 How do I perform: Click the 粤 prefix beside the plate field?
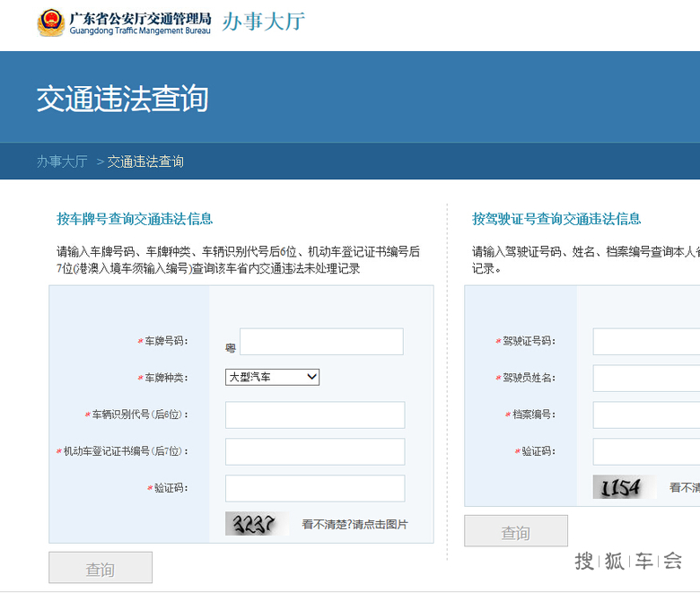pyautogui.click(x=231, y=348)
